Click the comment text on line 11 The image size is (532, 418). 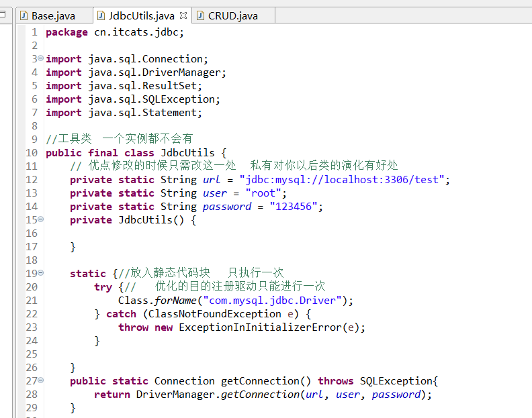tap(234, 166)
